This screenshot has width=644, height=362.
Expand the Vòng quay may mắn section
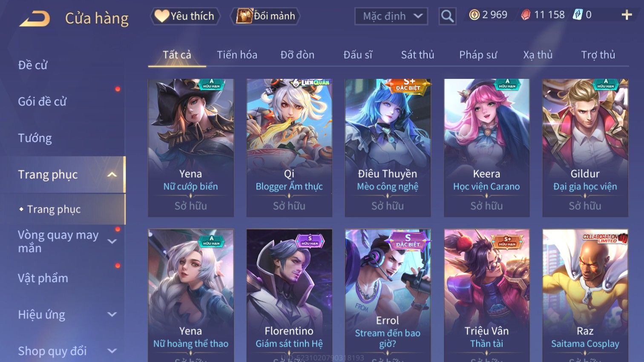tap(112, 241)
